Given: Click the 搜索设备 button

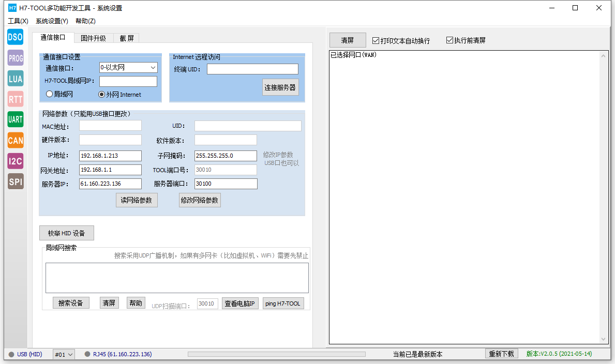Looking at the screenshot, I should pyautogui.click(x=71, y=303).
